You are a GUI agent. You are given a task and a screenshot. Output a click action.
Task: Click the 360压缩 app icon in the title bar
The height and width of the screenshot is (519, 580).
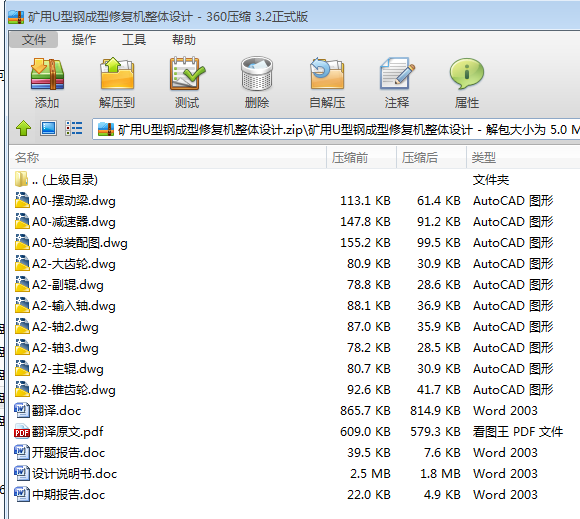(16, 17)
